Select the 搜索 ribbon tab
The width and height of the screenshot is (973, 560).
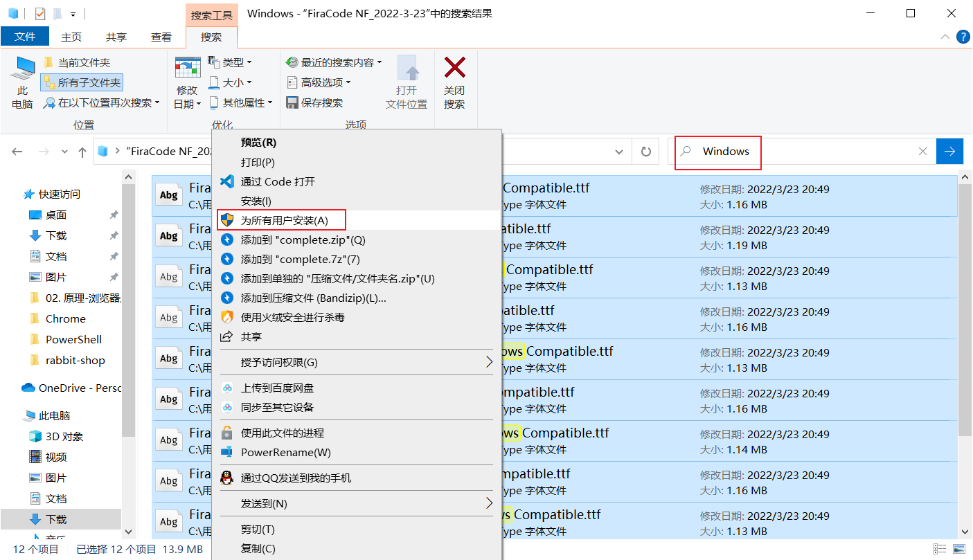pyautogui.click(x=211, y=37)
